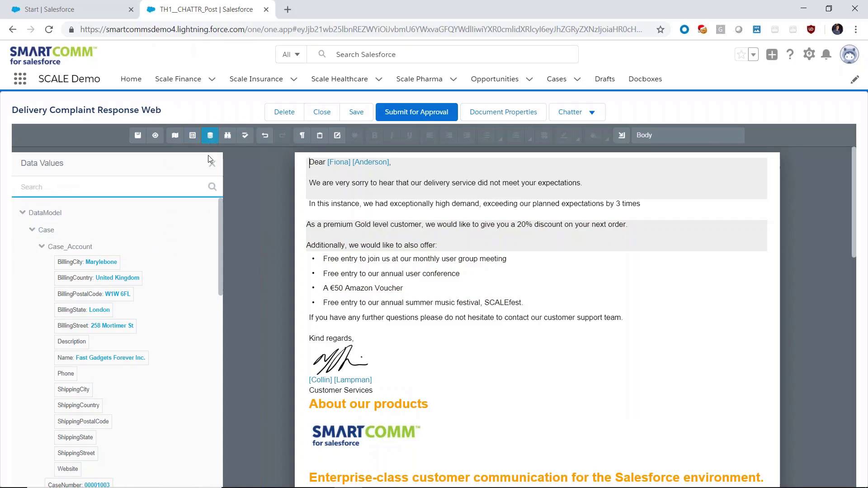Toggle favorite with the star icon
This screenshot has height=488, width=868.
point(741,54)
